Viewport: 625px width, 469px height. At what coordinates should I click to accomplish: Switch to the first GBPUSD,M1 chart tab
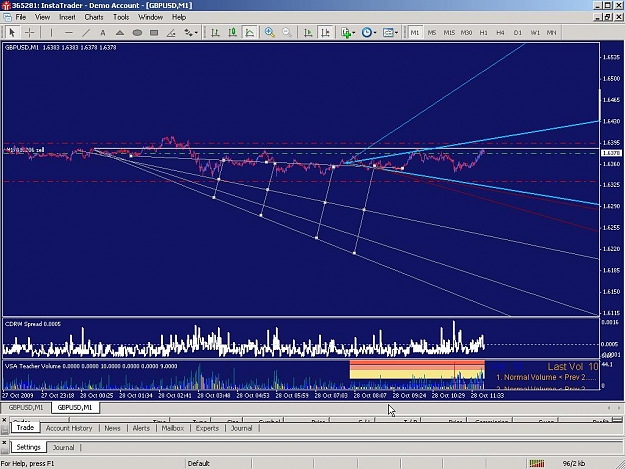coord(26,407)
